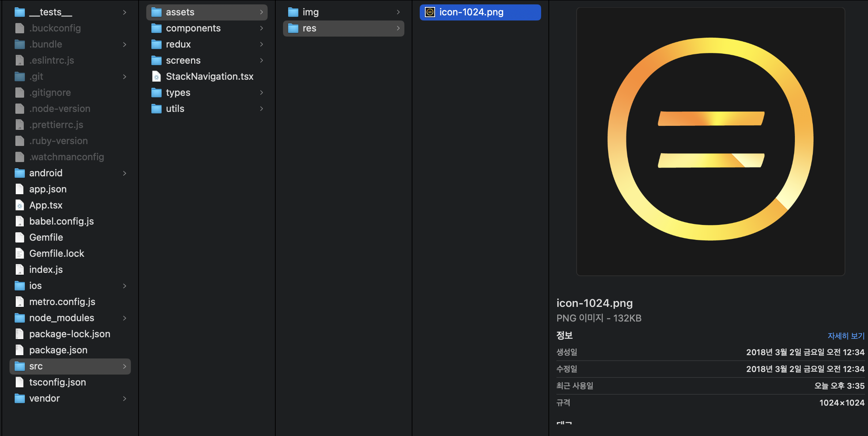The image size is (868, 436).
Task: Expand the vendor folder chevron
Action: tap(125, 398)
